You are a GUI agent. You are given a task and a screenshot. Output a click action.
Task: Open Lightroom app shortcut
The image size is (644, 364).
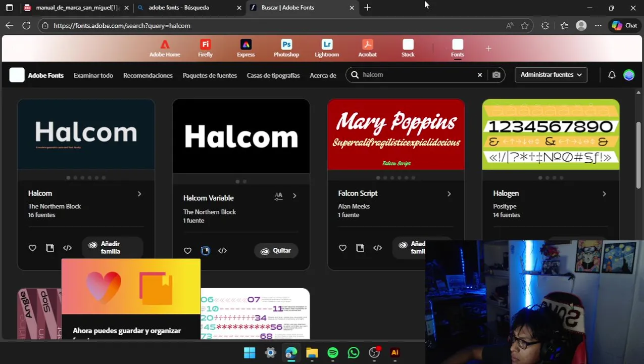click(327, 48)
